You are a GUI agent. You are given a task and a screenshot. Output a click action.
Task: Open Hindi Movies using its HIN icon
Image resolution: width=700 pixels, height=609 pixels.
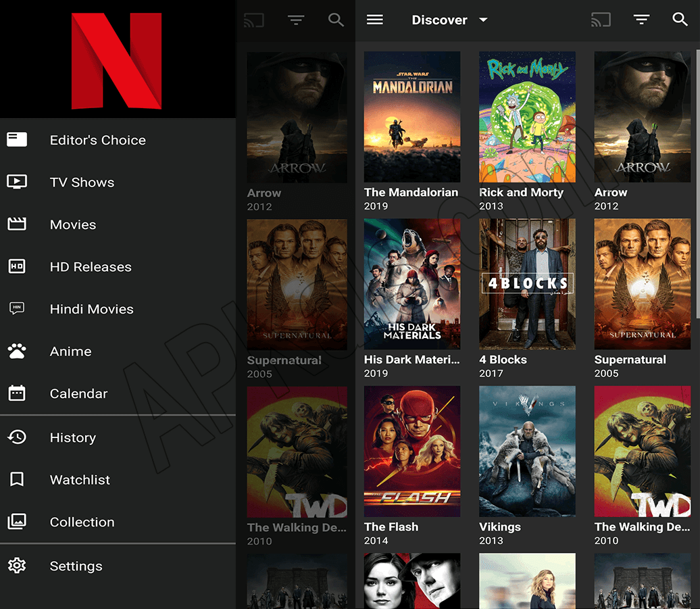(x=17, y=309)
